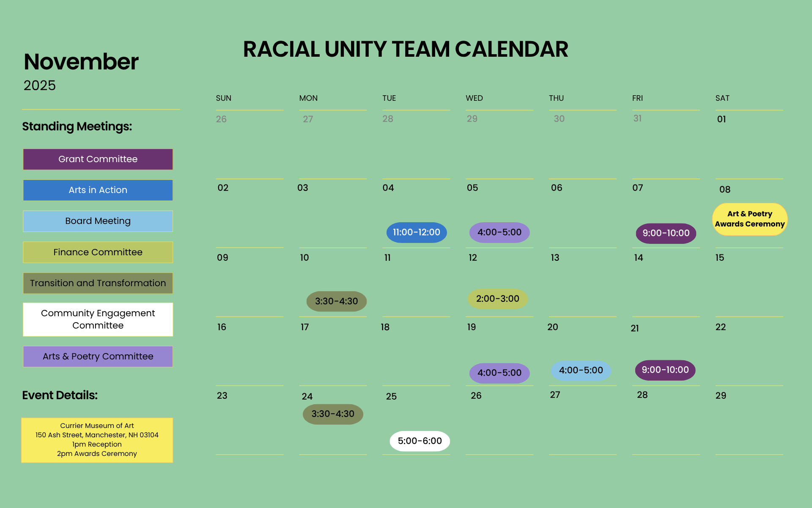
Task: Open the 4:00-5:00 event on November 05
Action: 499,232
